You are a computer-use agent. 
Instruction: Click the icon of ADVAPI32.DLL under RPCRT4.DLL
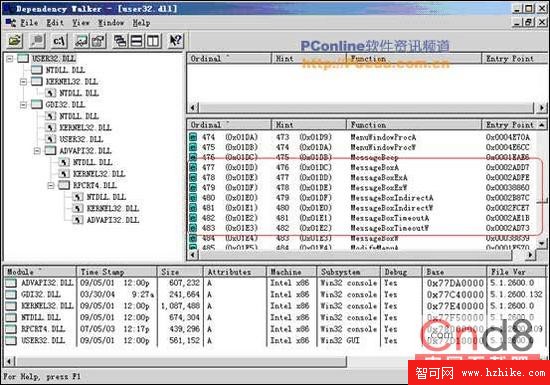78,220
